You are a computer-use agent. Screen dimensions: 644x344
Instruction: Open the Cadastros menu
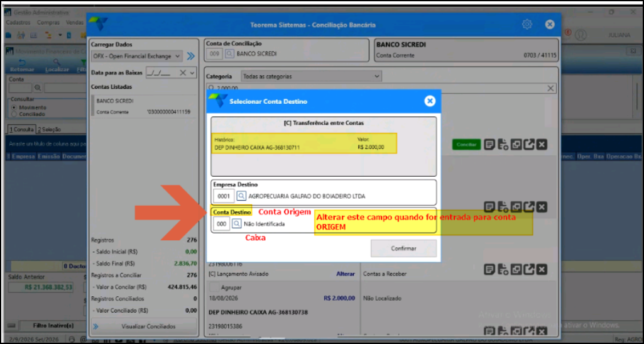[x=18, y=23]
